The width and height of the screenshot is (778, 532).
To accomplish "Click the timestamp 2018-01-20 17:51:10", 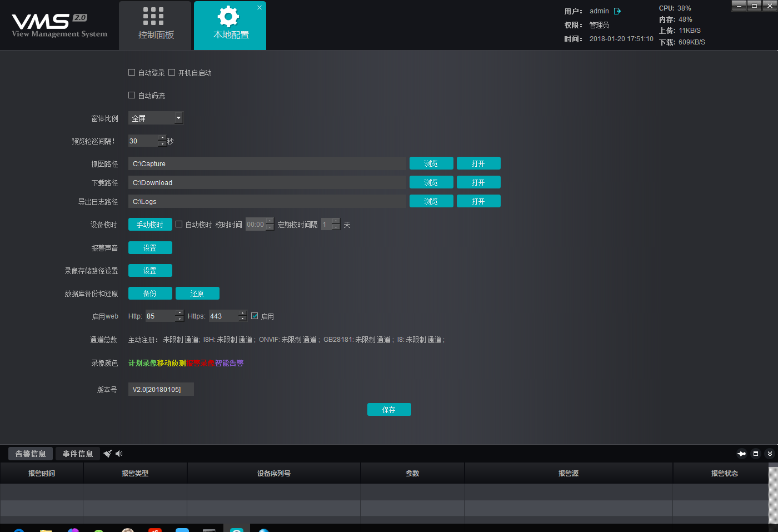I will tap(621, 39).
